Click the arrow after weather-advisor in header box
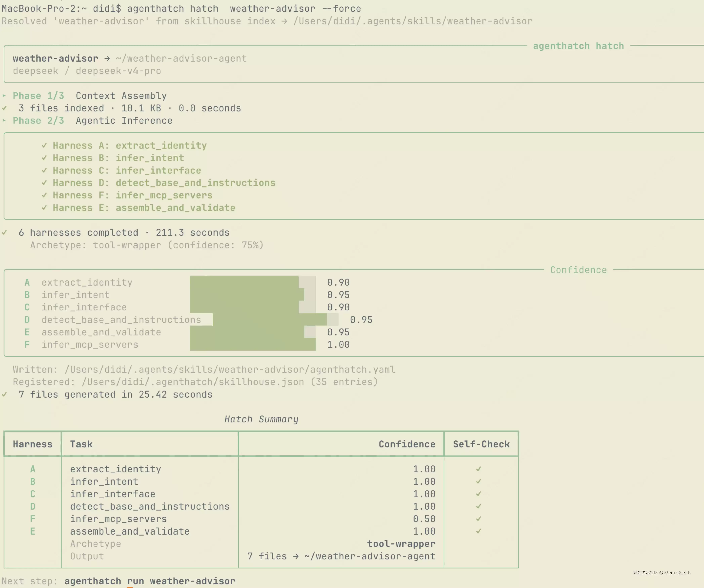704x588 pixels. [107, 58]
